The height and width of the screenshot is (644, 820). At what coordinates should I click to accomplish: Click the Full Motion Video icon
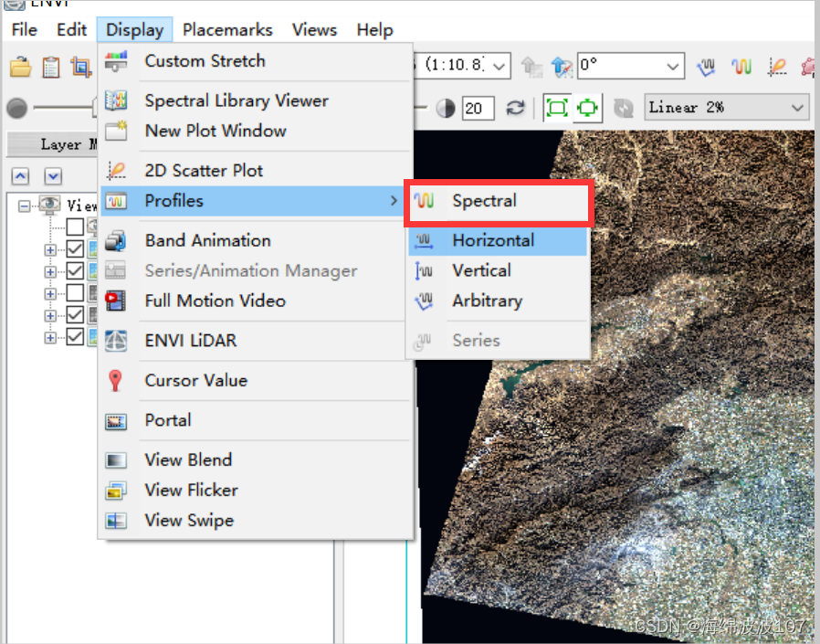(116, 301)
